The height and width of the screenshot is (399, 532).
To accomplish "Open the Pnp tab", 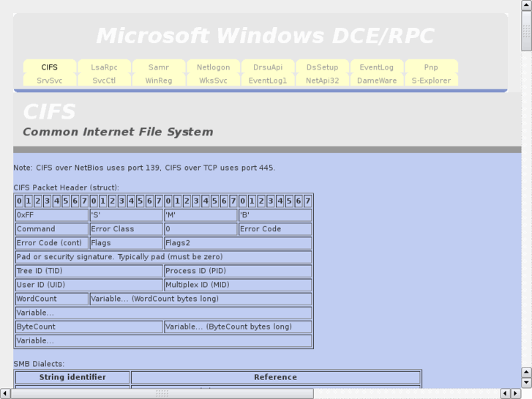I will pyautogui.click(x=431, y=67).
